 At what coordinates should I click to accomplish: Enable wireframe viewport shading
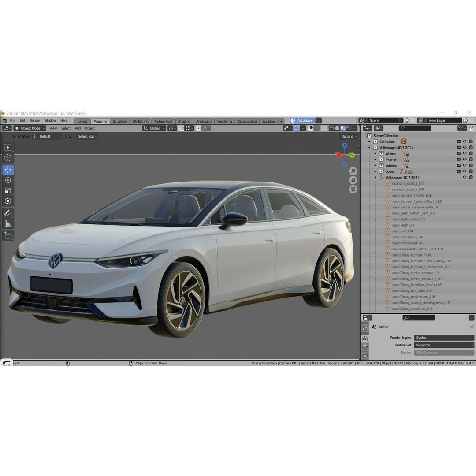coord(331,128)
